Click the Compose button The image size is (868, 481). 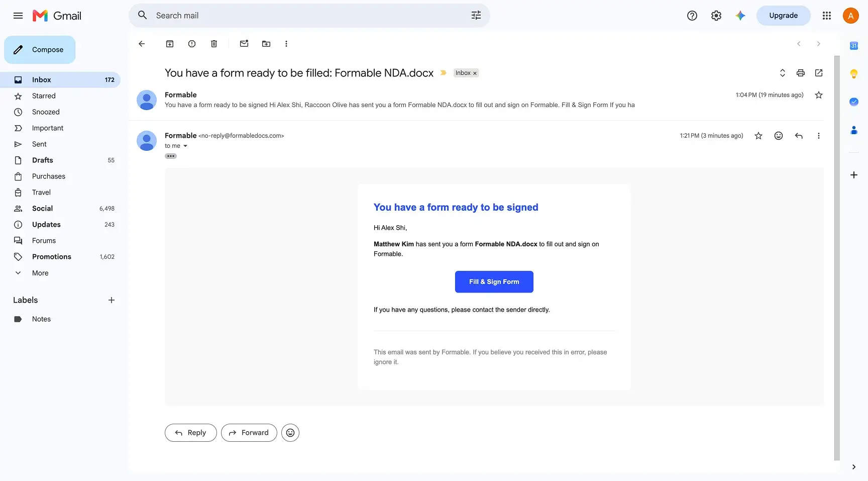(40, 50)
